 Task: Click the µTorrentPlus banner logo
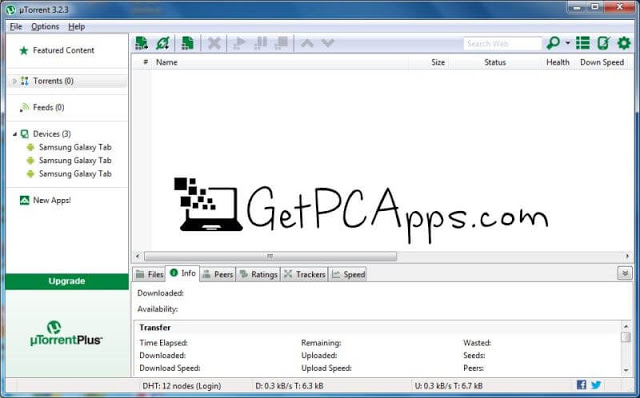(x=66, y=334)
